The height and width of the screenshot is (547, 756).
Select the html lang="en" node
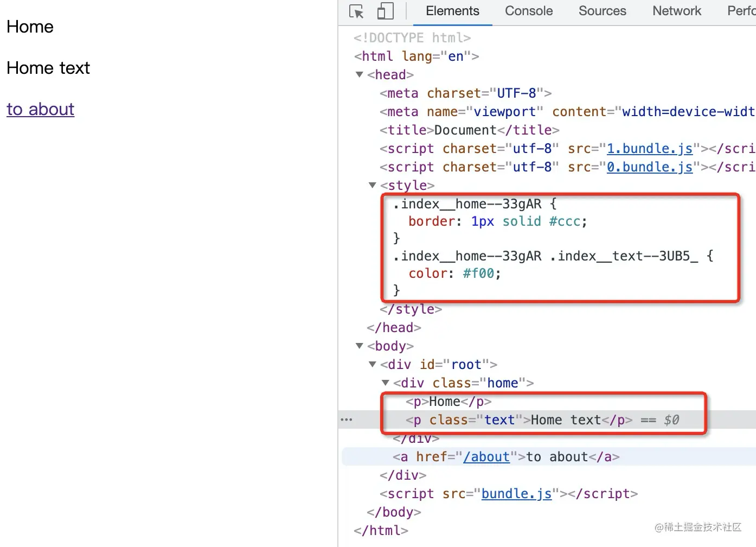417,56
